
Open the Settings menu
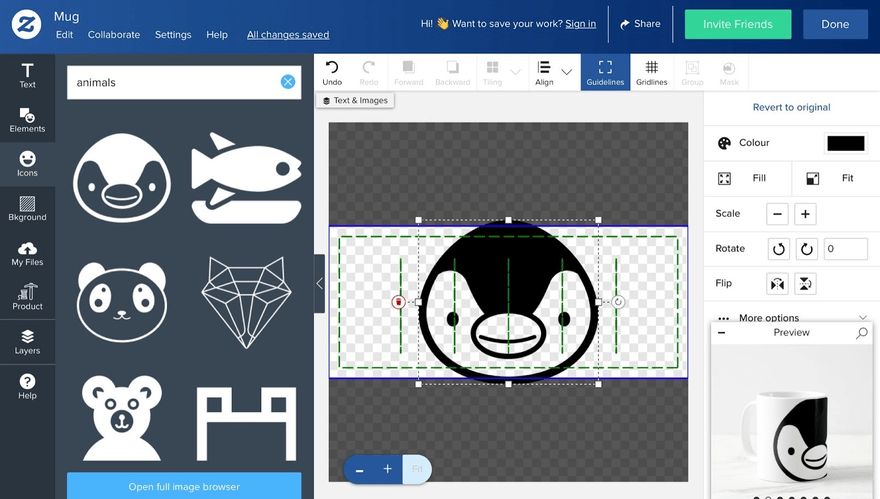(x=173, y=35)
